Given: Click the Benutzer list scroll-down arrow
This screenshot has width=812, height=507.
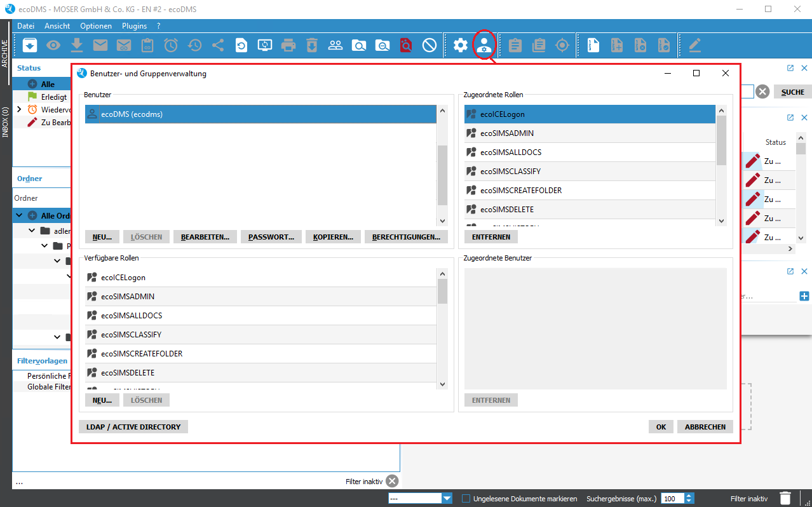Looking at the screenshot, I should pos(442,220).
